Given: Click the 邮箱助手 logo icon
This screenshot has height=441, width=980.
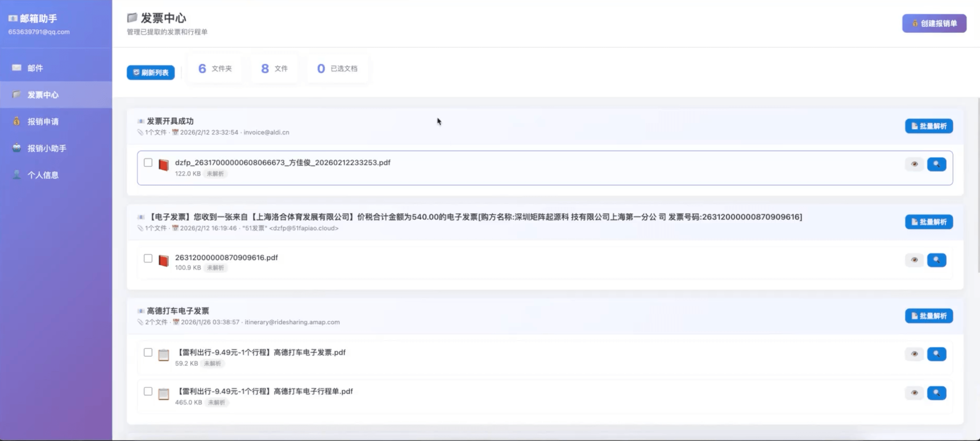Looking at the screenshot, I should click(13, 18).
